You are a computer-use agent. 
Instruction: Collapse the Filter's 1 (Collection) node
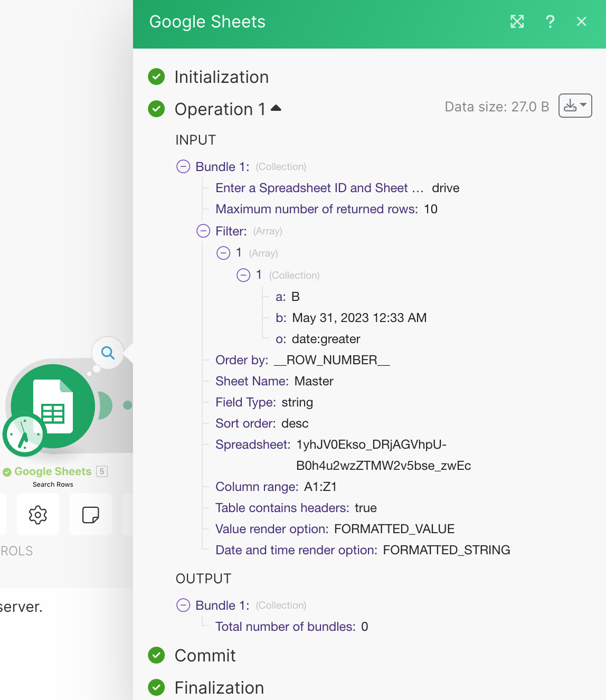coord(243,275)
